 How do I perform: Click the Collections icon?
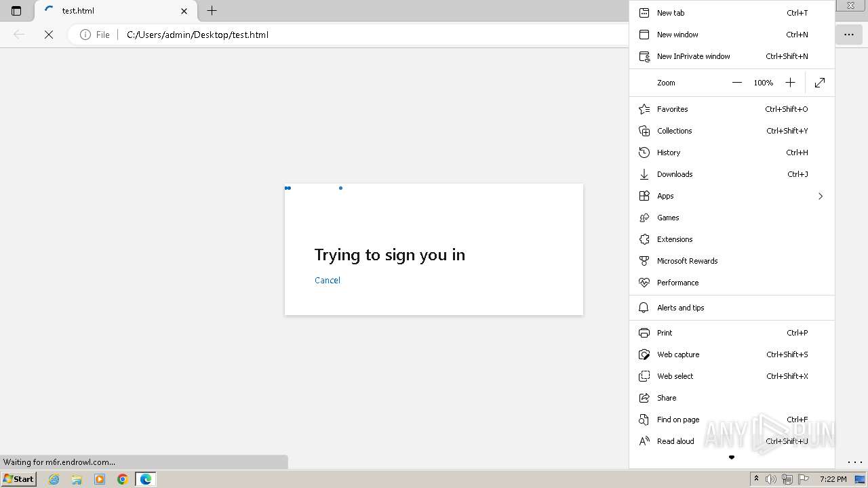pos(644,131)
